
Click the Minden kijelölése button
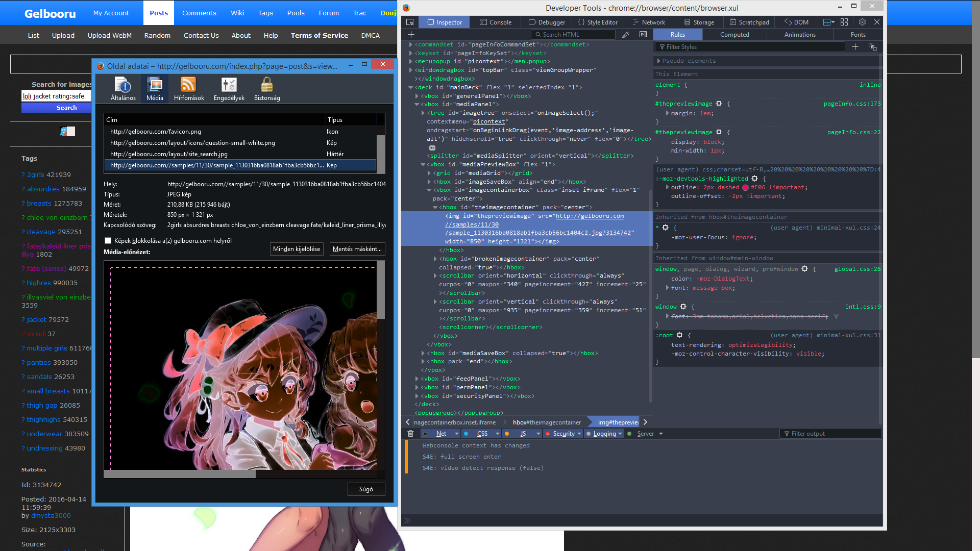[x=297, y=249]
